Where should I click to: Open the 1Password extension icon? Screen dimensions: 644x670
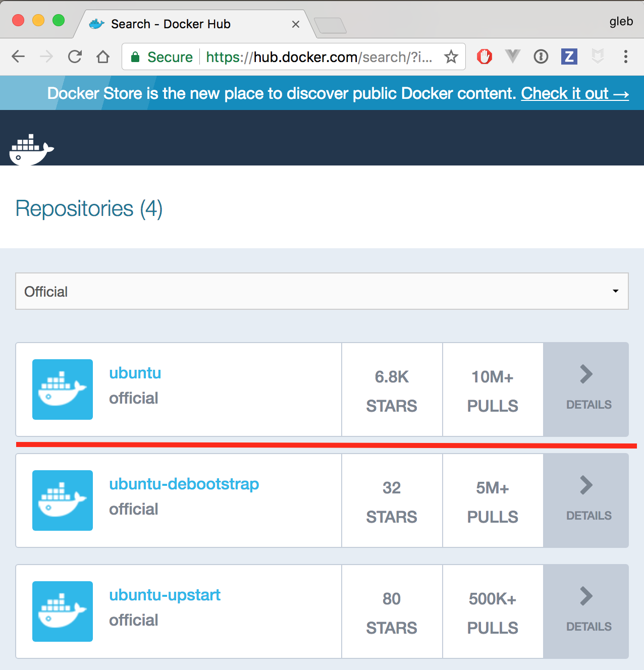pos(541,57)
